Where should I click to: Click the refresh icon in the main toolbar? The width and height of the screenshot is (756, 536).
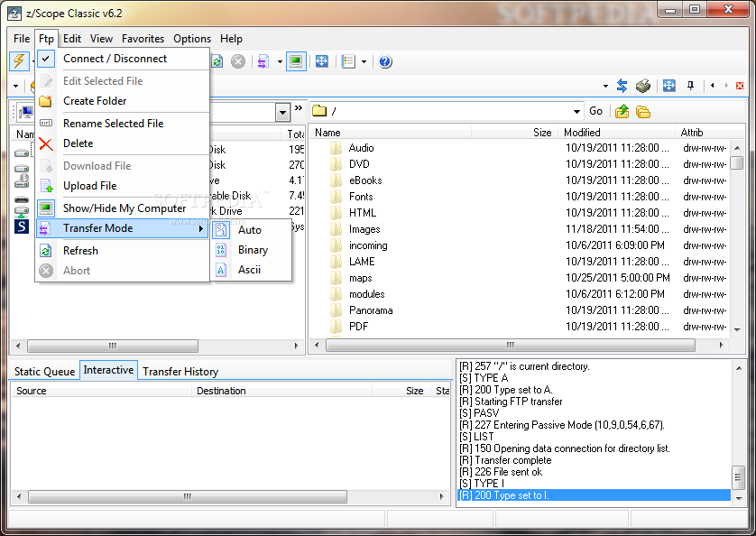(x=217, y=61)
